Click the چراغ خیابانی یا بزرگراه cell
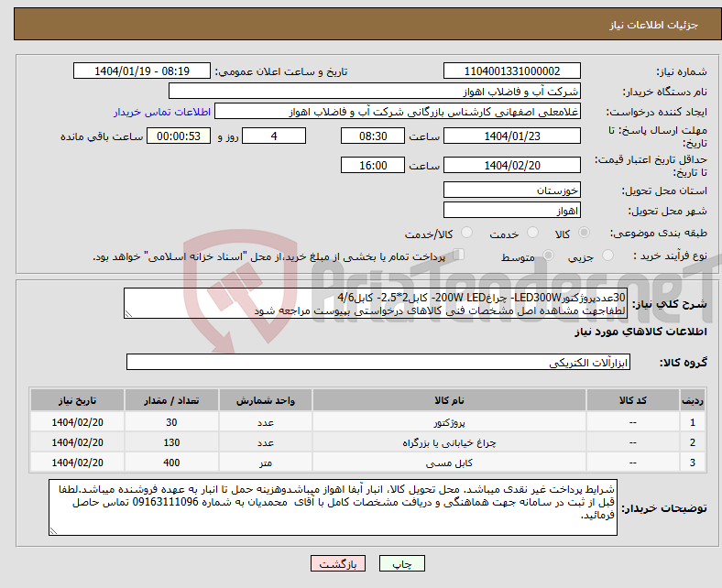 pos(449,442)
